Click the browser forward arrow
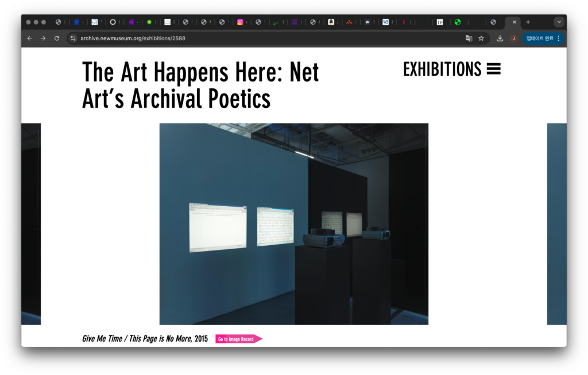 [43, 38]
